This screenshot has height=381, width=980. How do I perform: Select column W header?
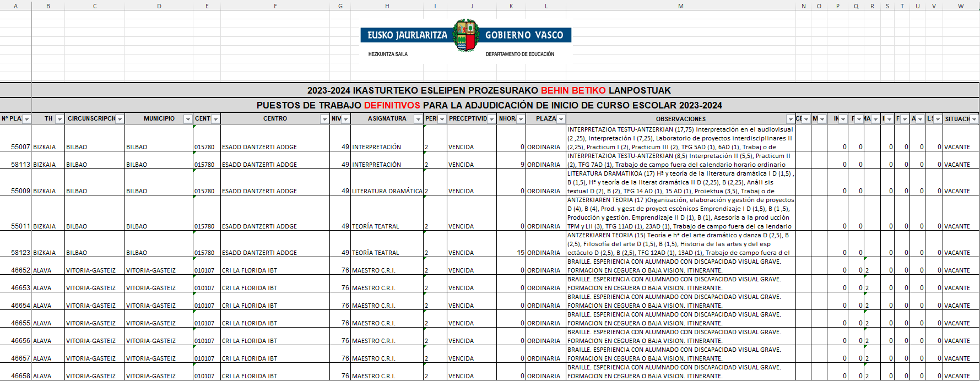961,6
